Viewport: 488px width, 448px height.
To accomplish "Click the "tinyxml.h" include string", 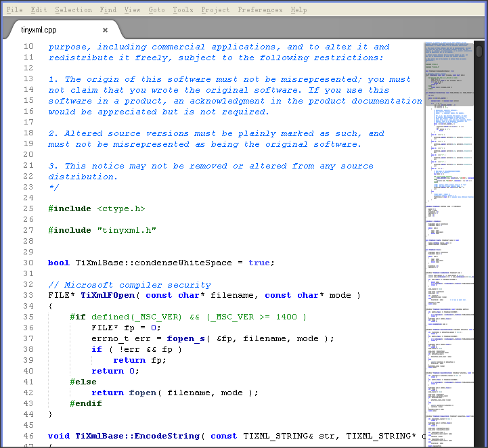I will click(x=127, y=231).
